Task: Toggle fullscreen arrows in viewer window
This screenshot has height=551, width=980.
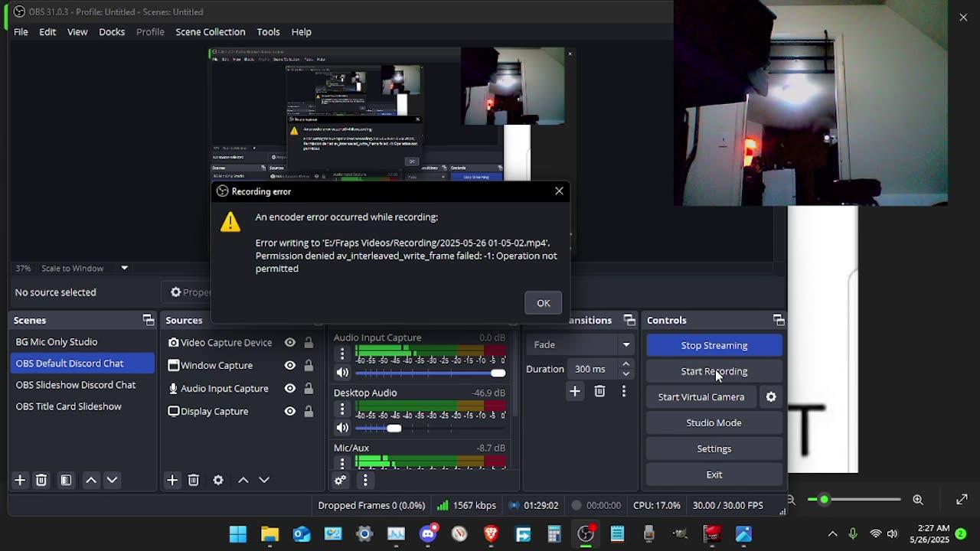Action: [x=962, y=500]
